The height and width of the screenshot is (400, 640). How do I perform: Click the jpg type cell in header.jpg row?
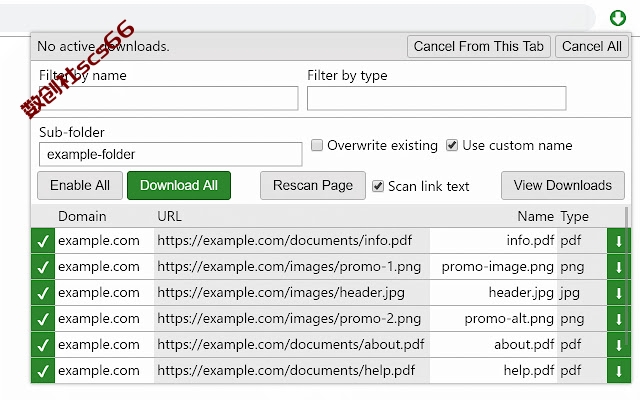(570, 293)
